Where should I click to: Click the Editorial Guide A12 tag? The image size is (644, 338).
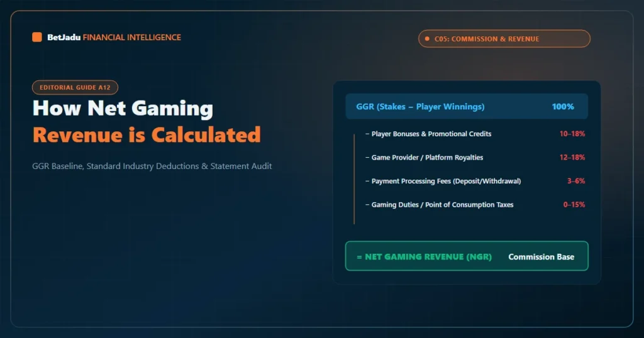[75, 87]
